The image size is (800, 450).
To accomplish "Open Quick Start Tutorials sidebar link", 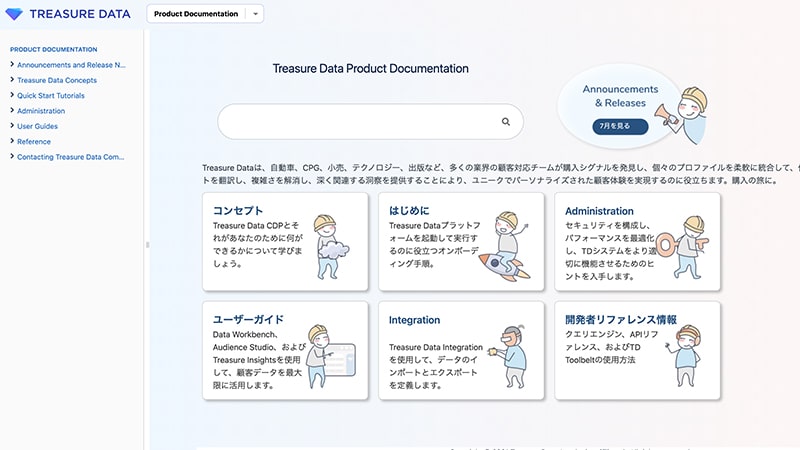I will coord(51,95).
